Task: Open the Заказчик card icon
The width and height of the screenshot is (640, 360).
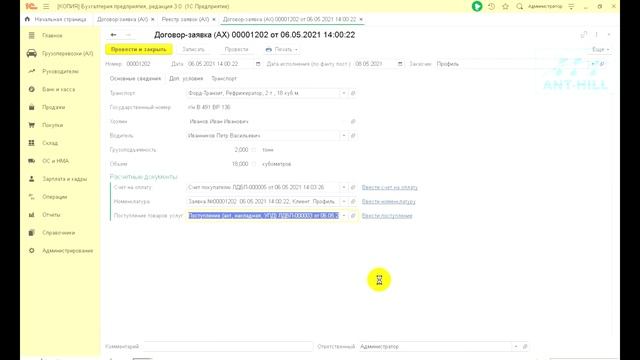Action: pos(602,64)
